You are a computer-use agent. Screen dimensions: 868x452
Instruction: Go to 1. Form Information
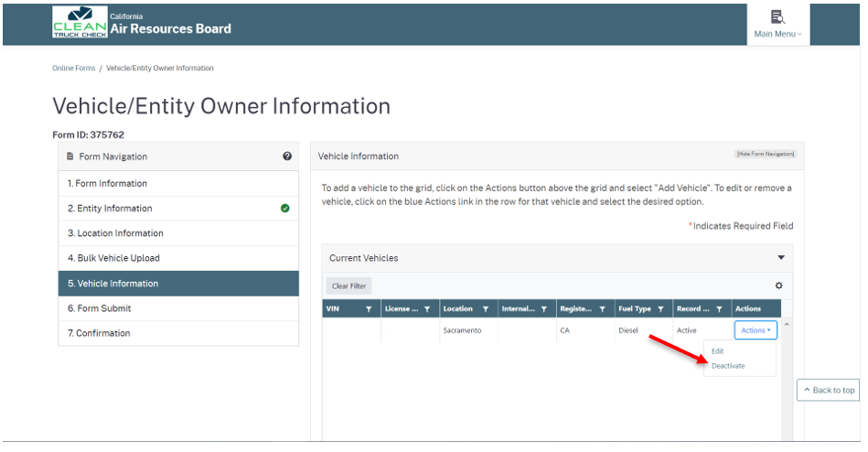(x=178, y=183)
